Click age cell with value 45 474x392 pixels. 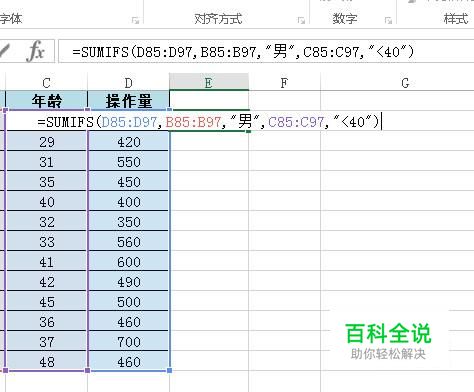pos(47,302)
